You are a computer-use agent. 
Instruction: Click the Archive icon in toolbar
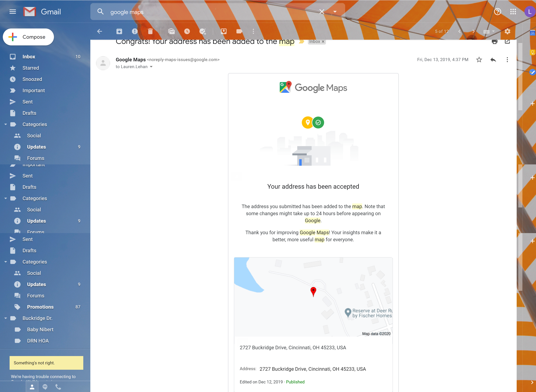coord(119,31)
